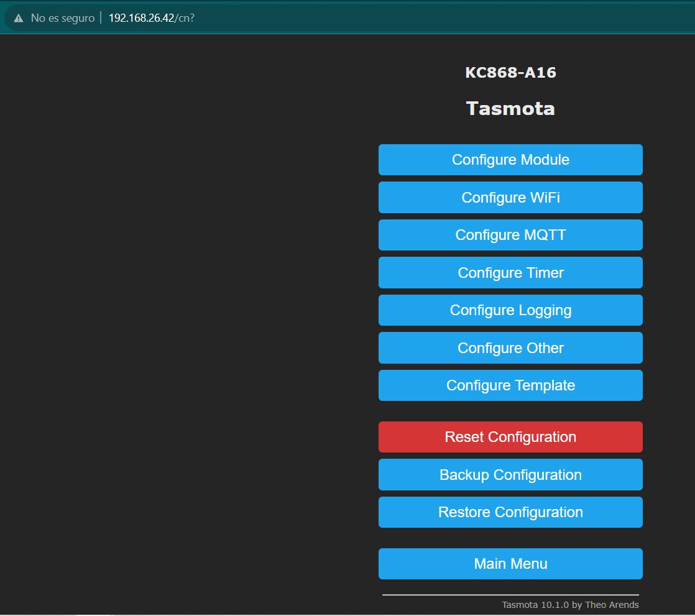Open the Configure Module page

[x=510, y=160]
